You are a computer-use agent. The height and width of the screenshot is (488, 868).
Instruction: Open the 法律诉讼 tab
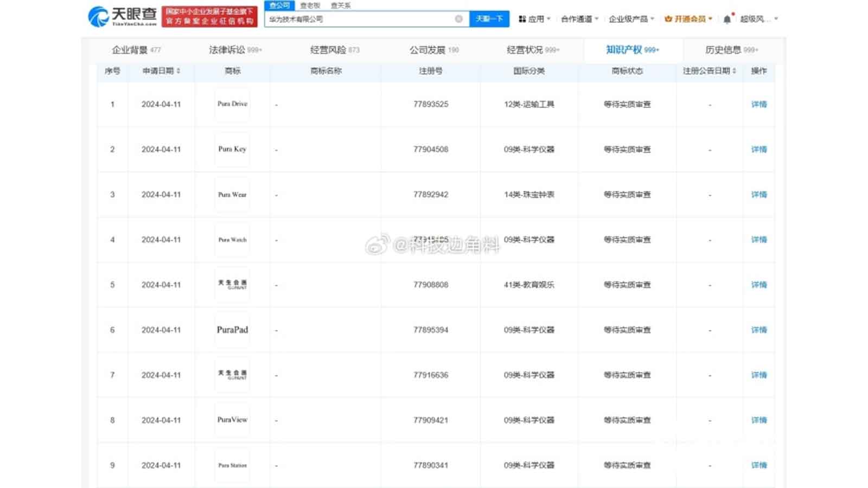tap(235, 50)
